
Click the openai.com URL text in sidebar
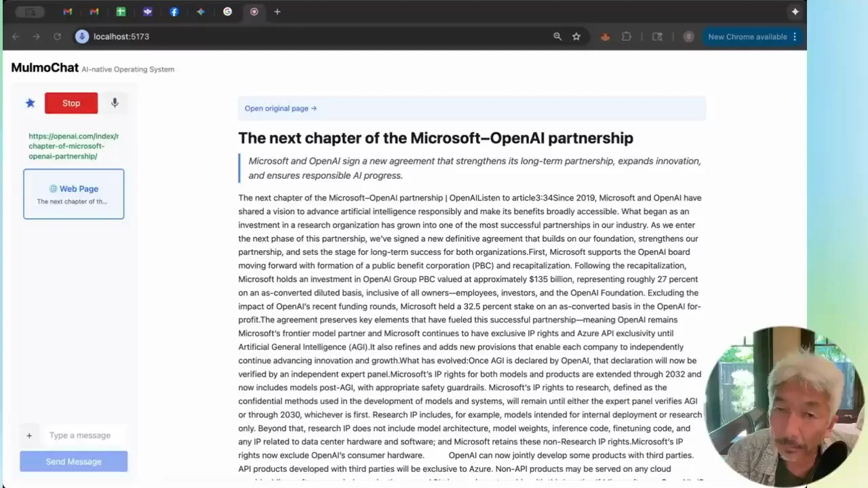[x=73, y=146]
